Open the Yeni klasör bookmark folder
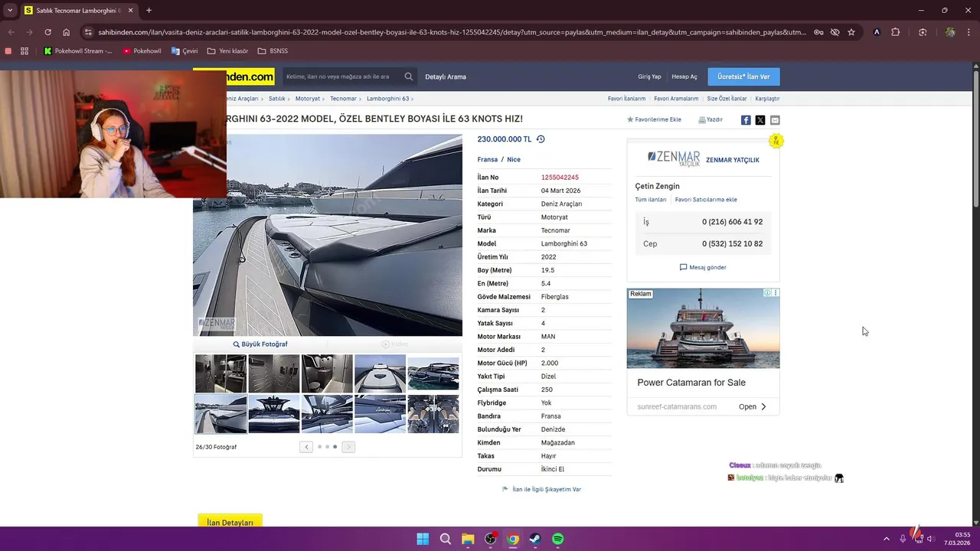 coord(227,51)
